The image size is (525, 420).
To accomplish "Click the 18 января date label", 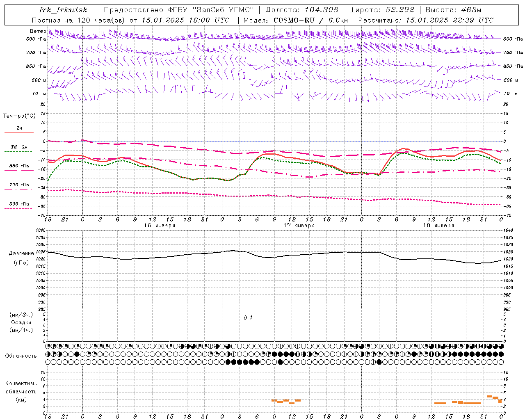I will [438, 226].
